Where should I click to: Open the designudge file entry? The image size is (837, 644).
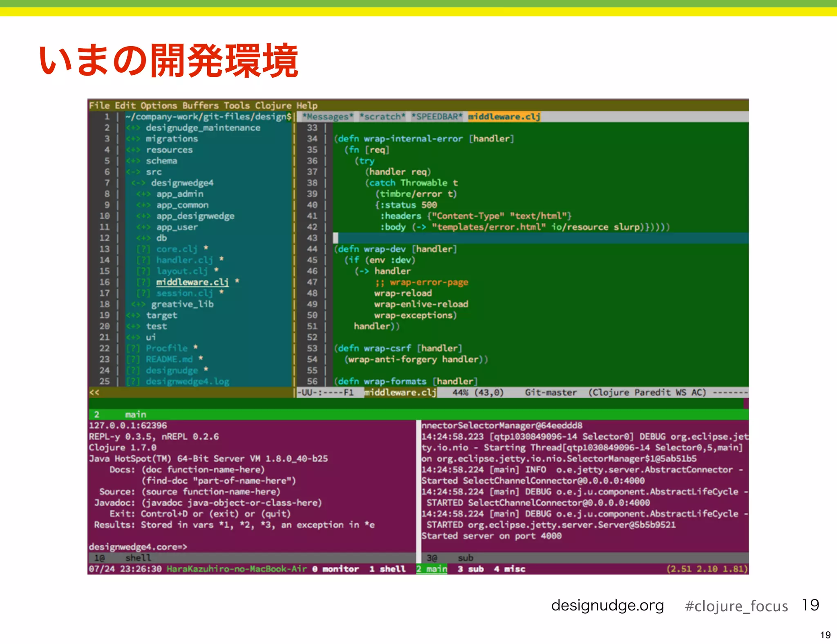pyautogui.click(x=172, y=370)
